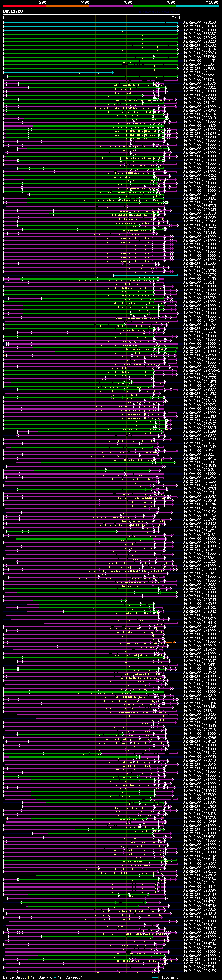This screenshot has width=222, height=980.
Task: Click label UniRef100_Q2QKC4
Action: click(x=199, y=49)
